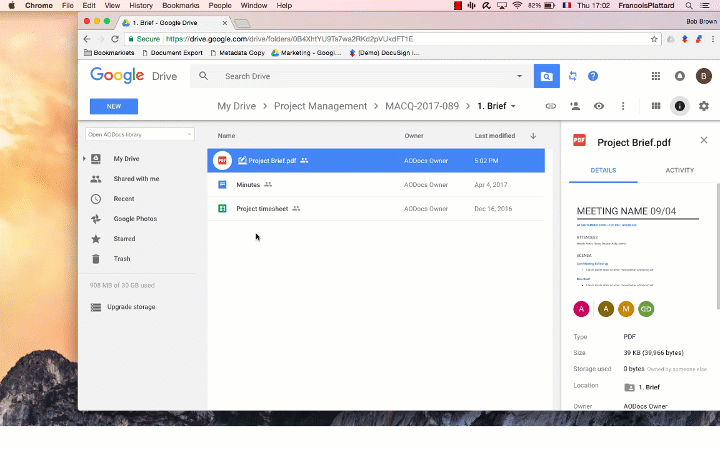720x450 pixels.
Task: Select My Drive in the sidebar
Action: (x=126, y=158)
